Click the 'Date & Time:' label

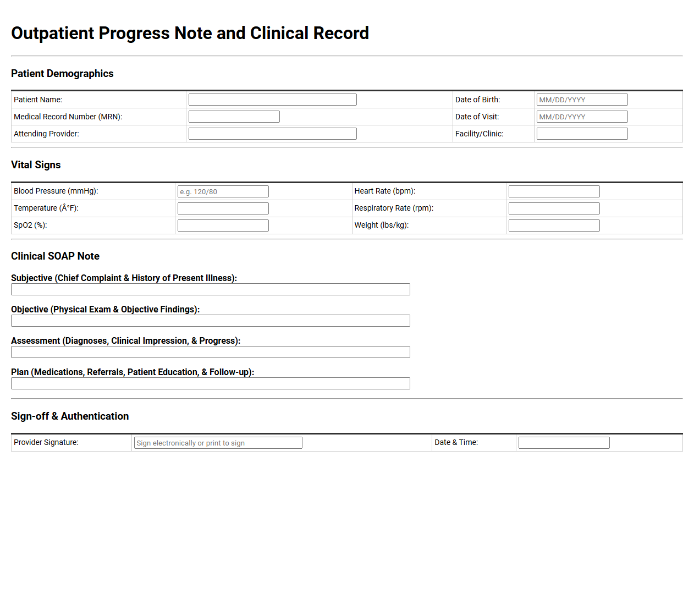click(456, 442)
